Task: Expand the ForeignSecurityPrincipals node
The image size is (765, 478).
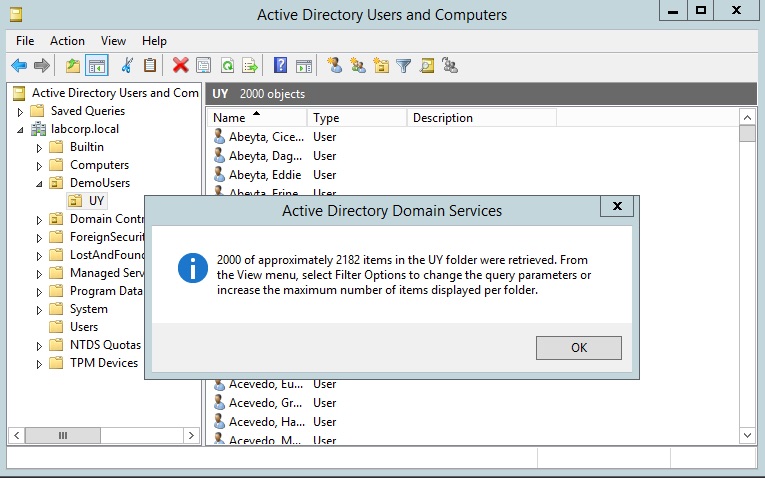Action: 39,238
